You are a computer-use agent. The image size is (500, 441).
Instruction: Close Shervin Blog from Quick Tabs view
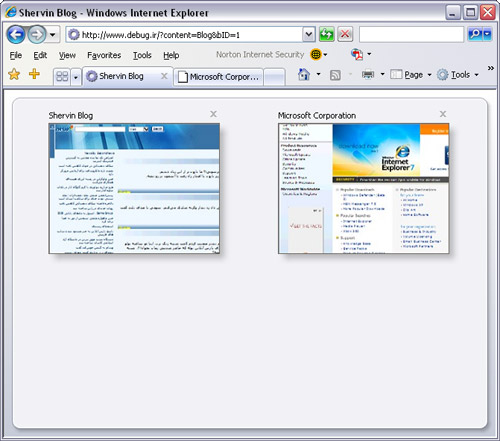pyautogui.click(x=213, y=114)
